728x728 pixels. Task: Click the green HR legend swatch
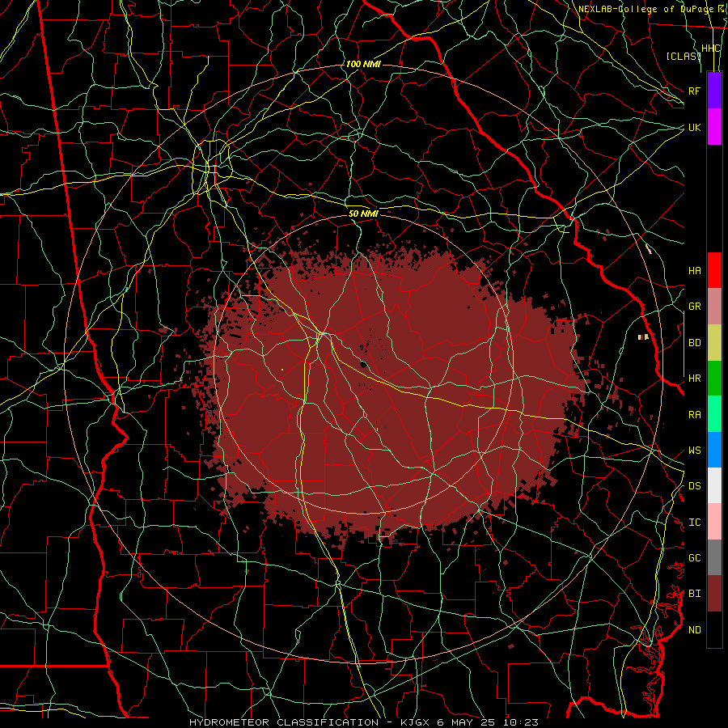click(x=714, y=379)
